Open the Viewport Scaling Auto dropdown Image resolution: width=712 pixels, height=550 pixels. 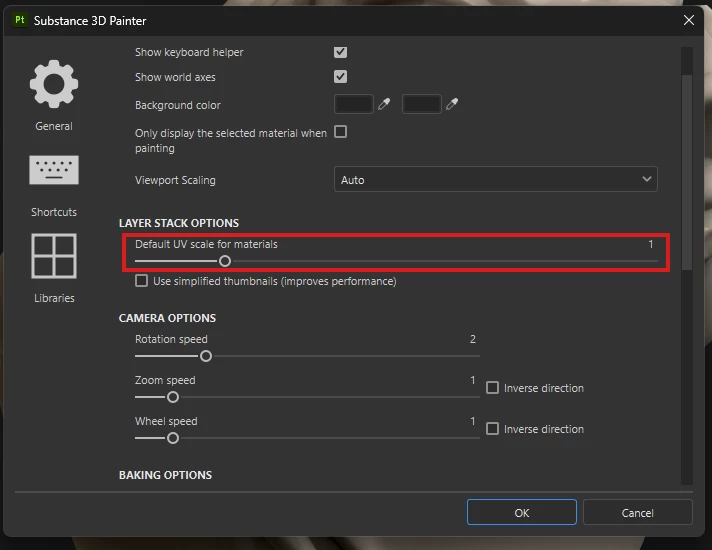click(x=495, y=179)
